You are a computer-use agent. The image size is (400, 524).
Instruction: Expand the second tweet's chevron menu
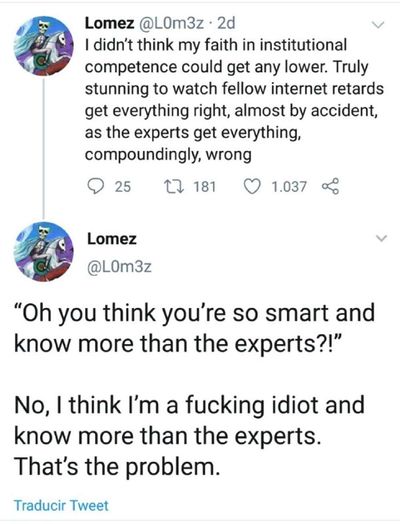[381, 238]
